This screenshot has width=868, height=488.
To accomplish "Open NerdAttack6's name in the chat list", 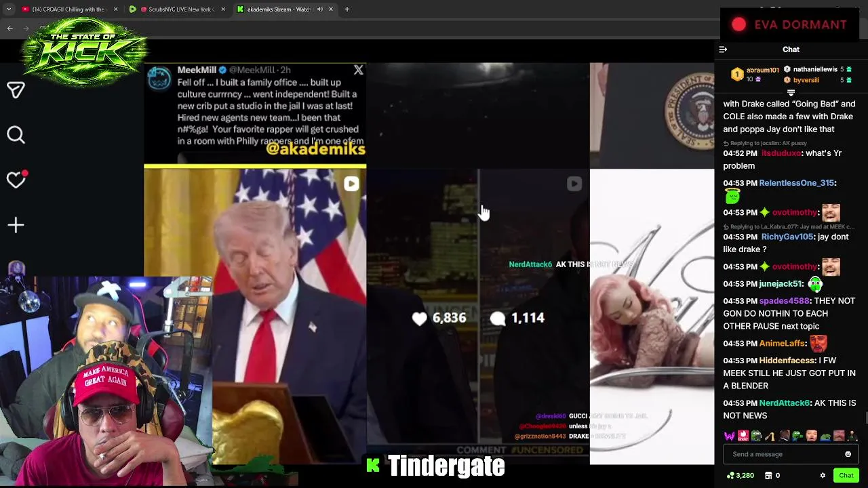I will (x=785, y=403).
